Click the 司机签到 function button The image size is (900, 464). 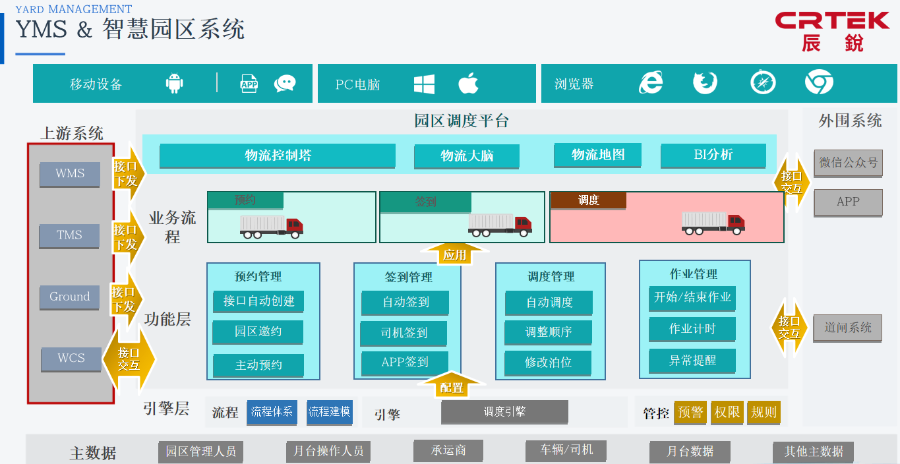click(404, 334)
